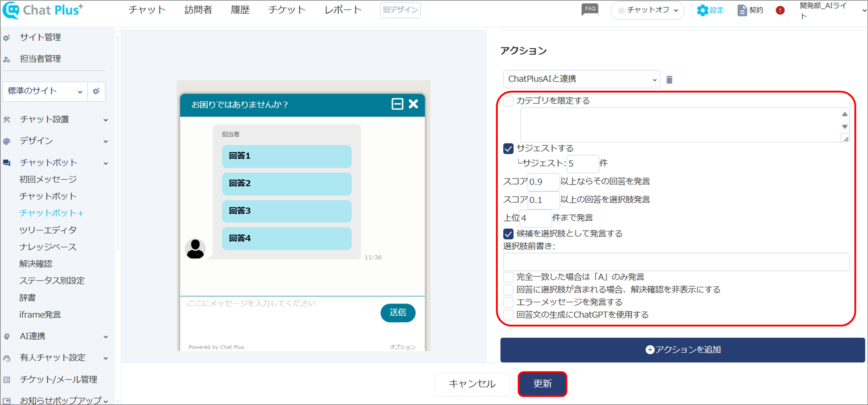Minimize the chat preview widget

coord(397,104)
